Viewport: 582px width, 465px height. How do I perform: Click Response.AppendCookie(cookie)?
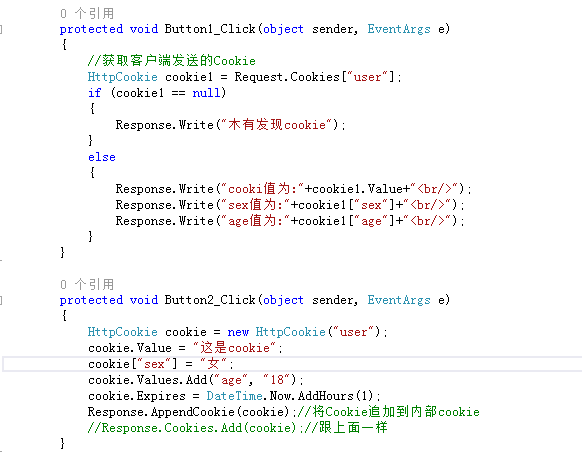point(188,412)
